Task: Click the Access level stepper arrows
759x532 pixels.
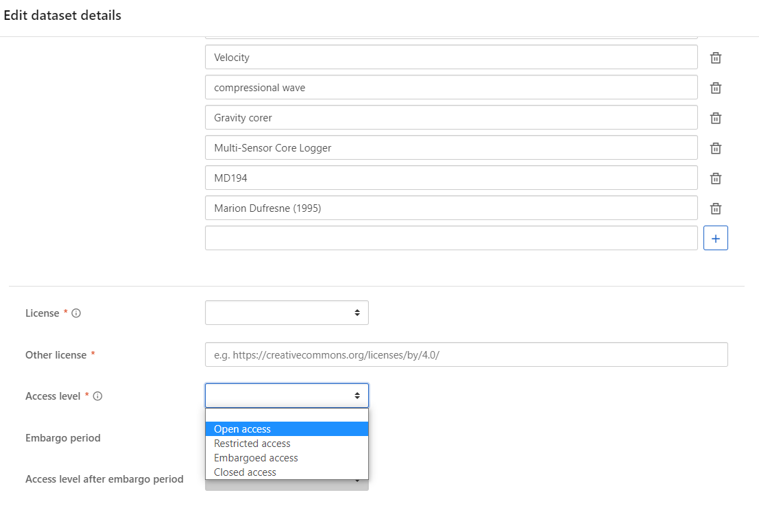Action: (357, 396)
